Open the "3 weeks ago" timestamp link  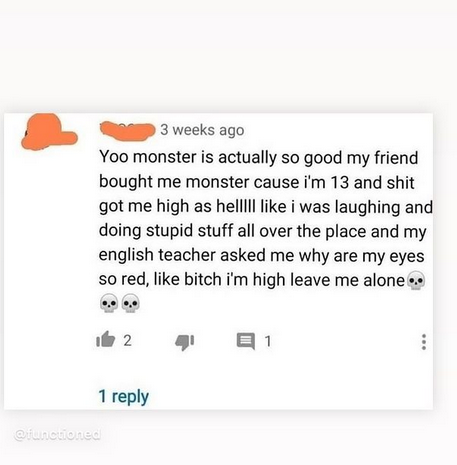tap(202, 130)
